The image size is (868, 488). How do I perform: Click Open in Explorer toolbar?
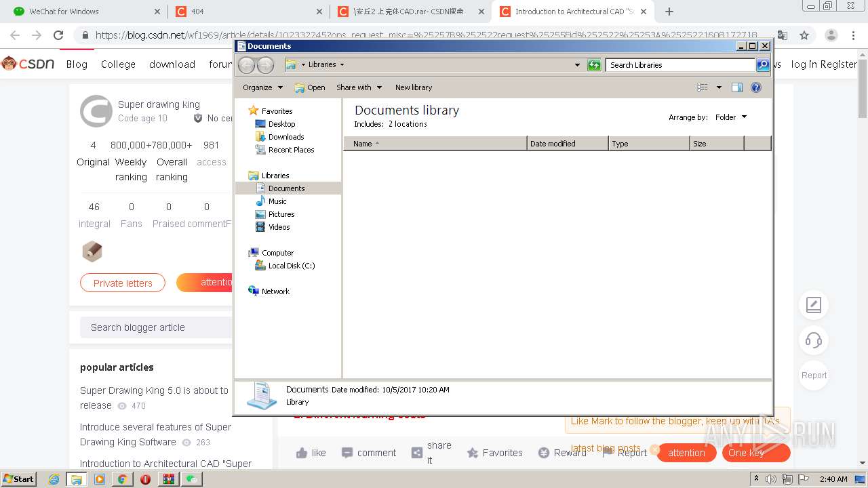click(310, 87)
